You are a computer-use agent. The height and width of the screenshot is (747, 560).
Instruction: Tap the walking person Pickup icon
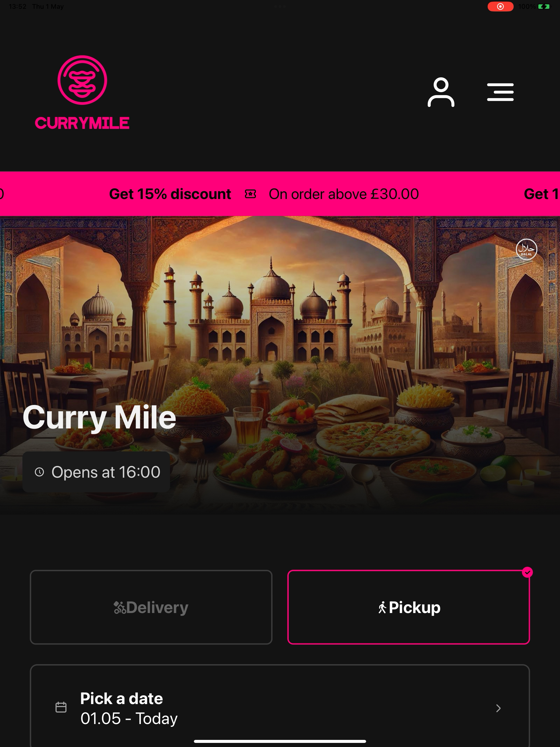(x=382, y=608)
